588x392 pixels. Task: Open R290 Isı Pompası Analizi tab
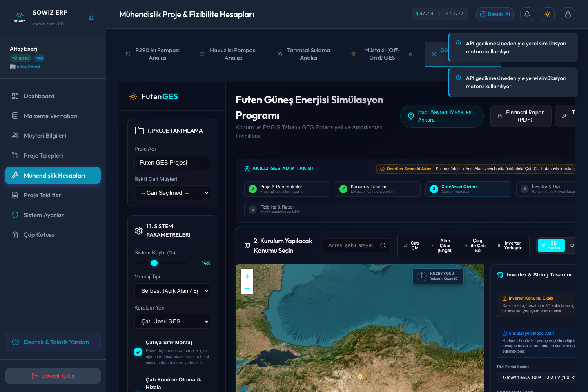point(153,54)
